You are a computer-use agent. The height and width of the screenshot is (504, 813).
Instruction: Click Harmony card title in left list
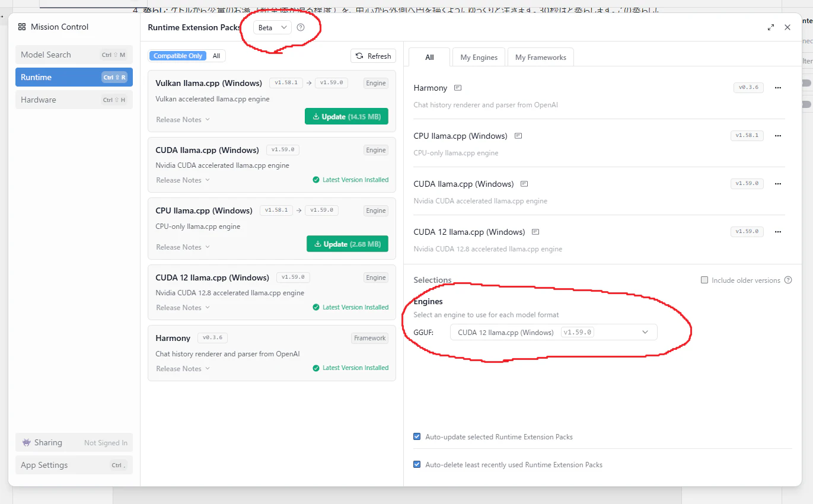pos(173,338)
